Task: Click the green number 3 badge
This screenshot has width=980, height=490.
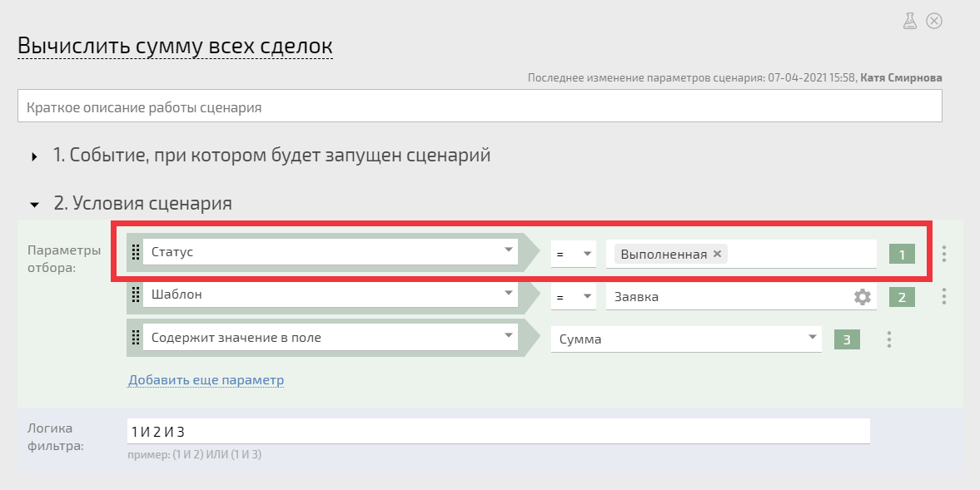Action: click(847, 339)
